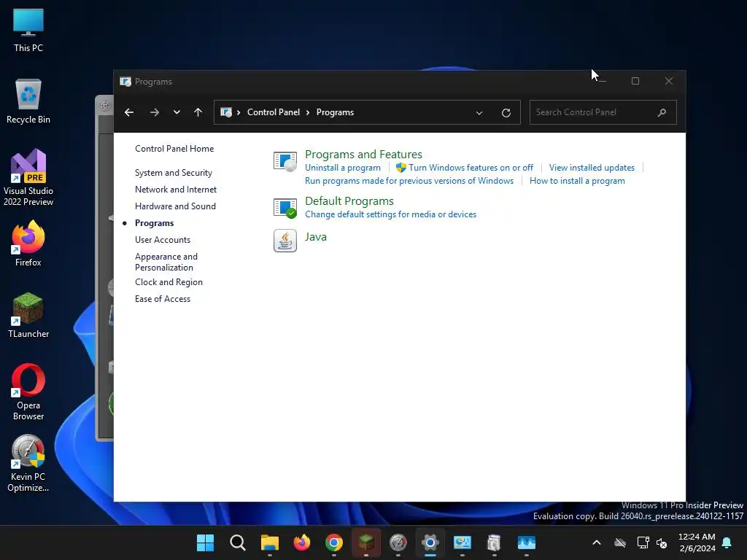The height and width of the screenshot is (560, 747).
Task: Select Visual Studio 2022 Preview desktop icon
Action: [28, 177]
